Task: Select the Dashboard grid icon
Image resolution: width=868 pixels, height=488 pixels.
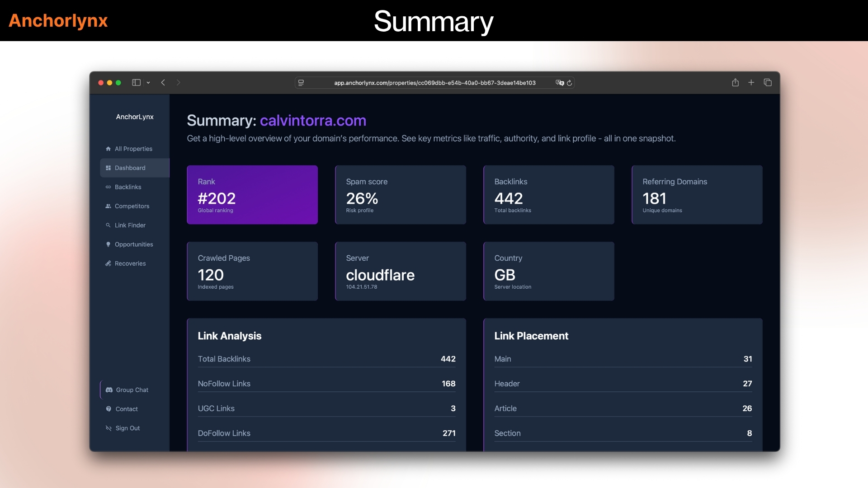Action: 108,168
